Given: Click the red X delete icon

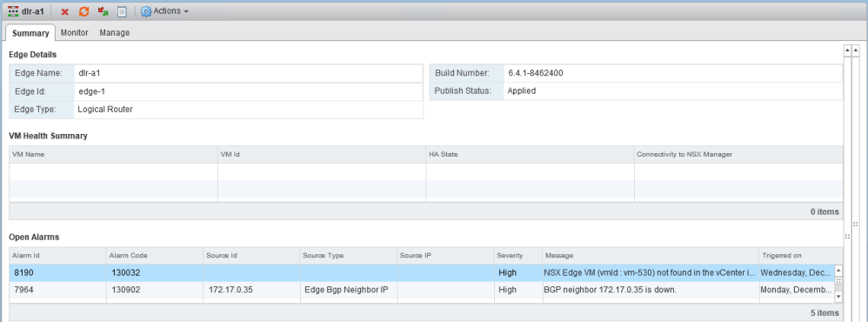Looking at the screenshot, I should (64, 11).
